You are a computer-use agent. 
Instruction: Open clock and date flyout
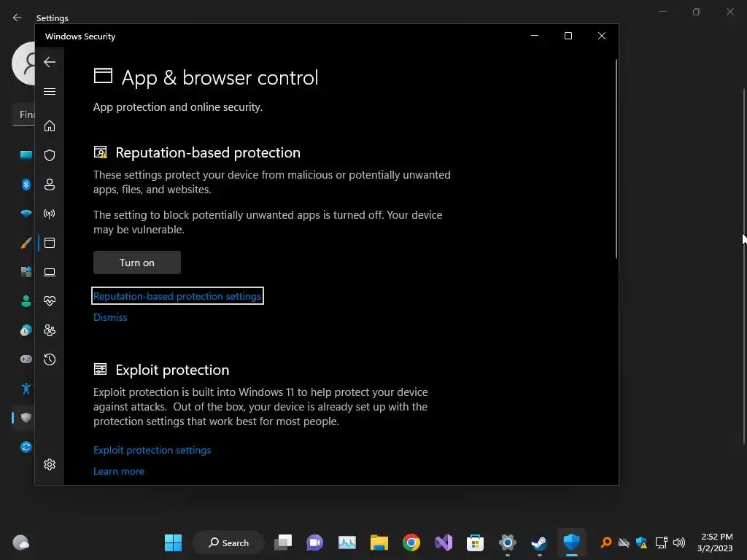click(x=715, y=542)
